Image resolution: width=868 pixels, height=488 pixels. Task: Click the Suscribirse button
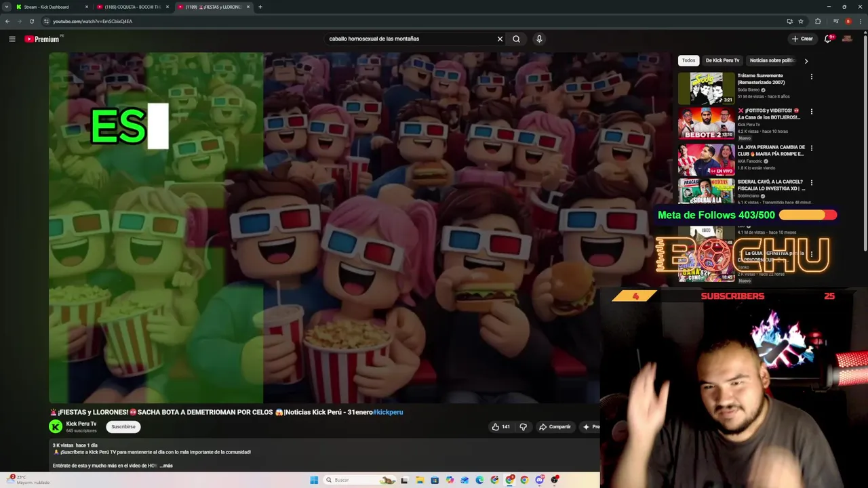point(123,427)
